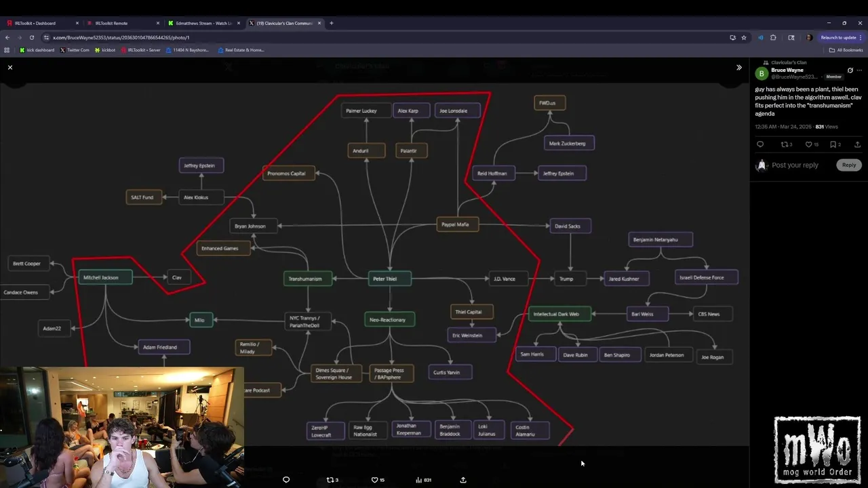Close the IRLToolkit Remote tab
The width and height of the screenshot is (868, 488).
click(x=158, y=23)
